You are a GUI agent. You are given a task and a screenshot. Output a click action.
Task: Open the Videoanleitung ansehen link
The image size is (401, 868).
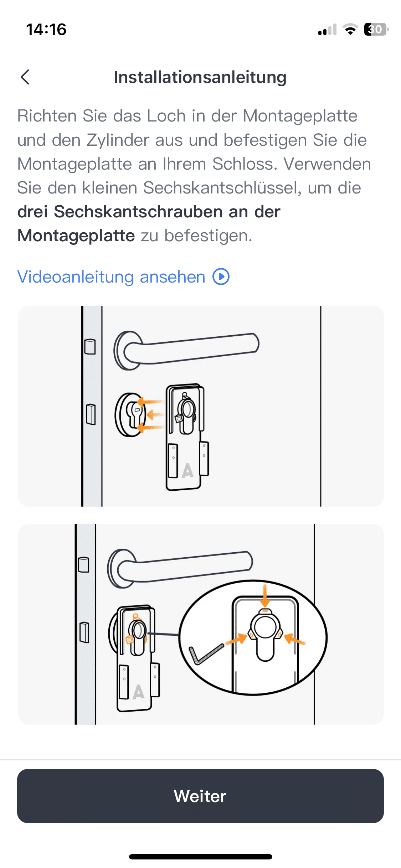click(123, 277)
